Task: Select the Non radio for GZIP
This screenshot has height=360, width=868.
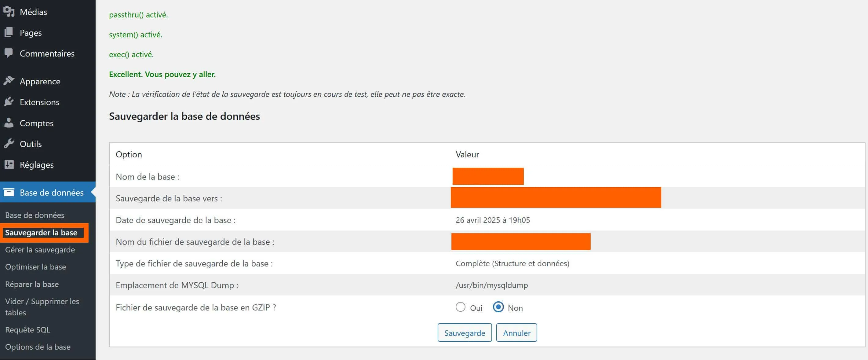Action: click(498, 307)
